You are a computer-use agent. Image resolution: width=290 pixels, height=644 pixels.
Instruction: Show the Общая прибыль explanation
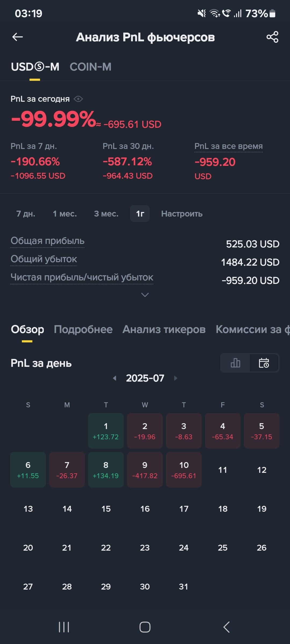click(x=48, y=241)
